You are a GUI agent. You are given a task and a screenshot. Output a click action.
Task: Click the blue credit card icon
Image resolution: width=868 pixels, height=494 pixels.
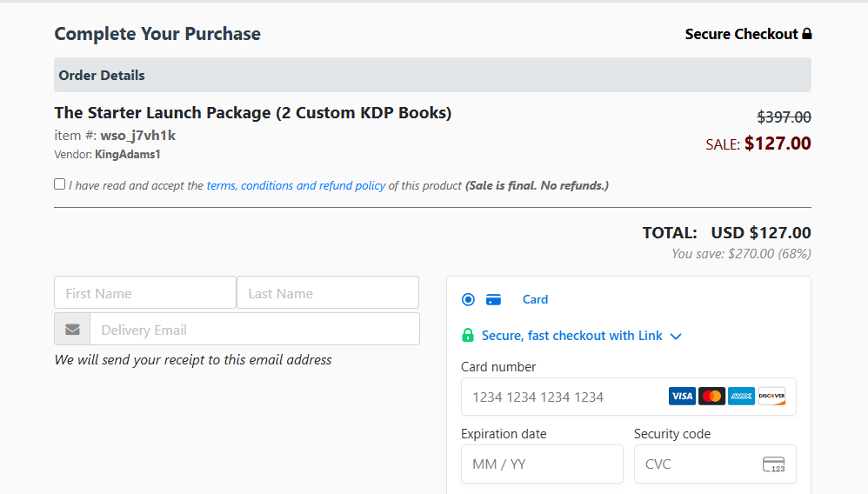click(493, 299)
